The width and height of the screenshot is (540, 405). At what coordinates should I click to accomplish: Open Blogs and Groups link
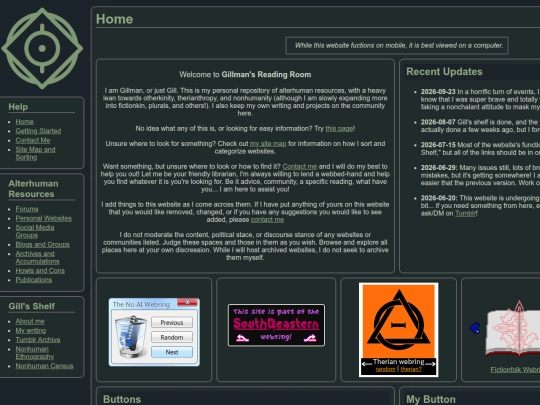[x=42, y=245]
